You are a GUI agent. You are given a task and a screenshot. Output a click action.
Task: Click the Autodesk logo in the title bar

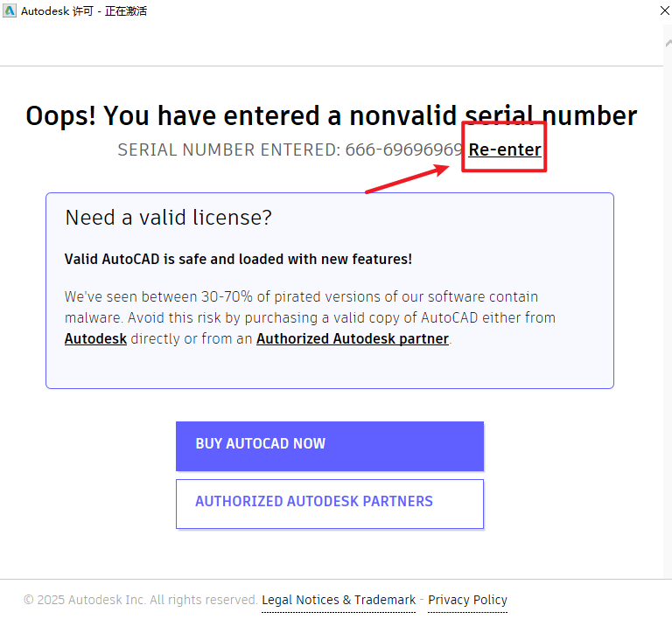10,12
